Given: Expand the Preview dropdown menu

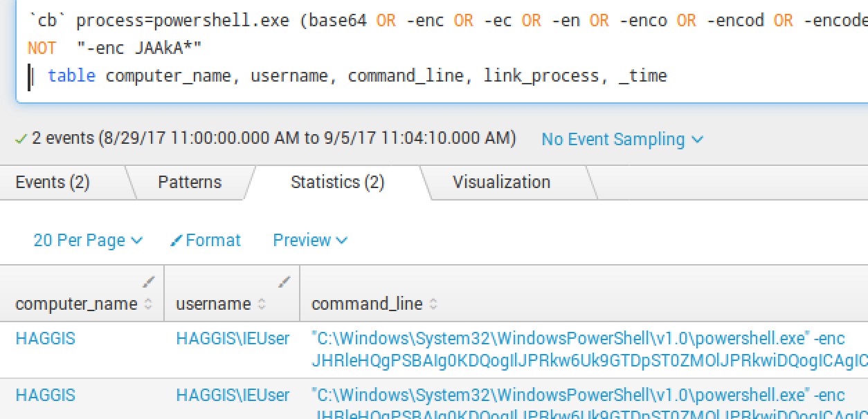Looking at the screenshot, I should 309,241.
